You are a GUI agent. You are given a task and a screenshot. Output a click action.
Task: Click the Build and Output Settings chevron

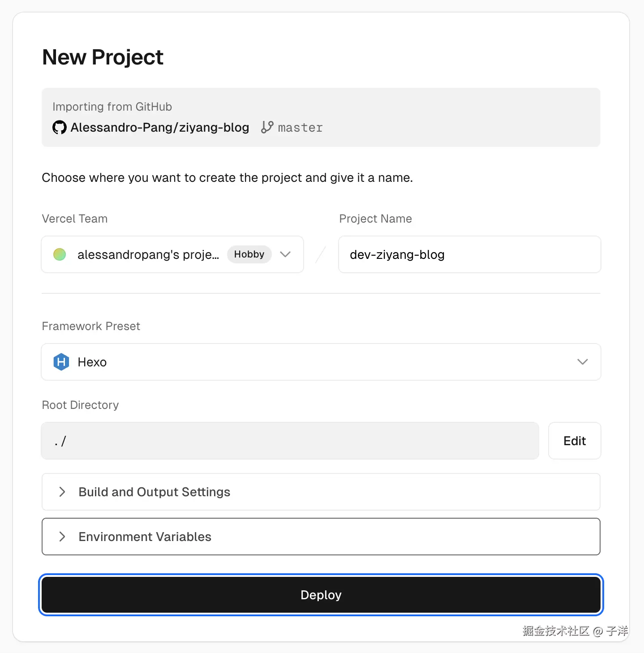62,492
